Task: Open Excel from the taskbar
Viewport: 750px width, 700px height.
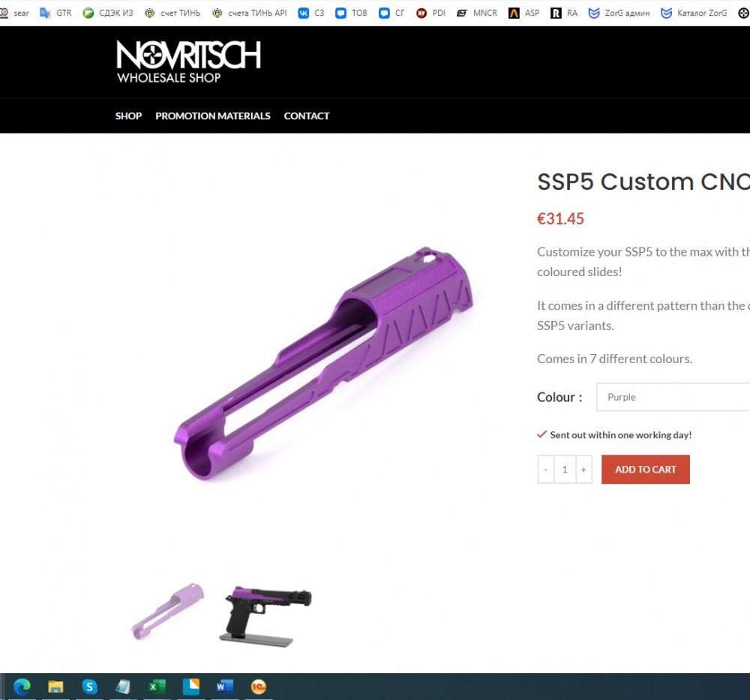Action: (157, 687)
